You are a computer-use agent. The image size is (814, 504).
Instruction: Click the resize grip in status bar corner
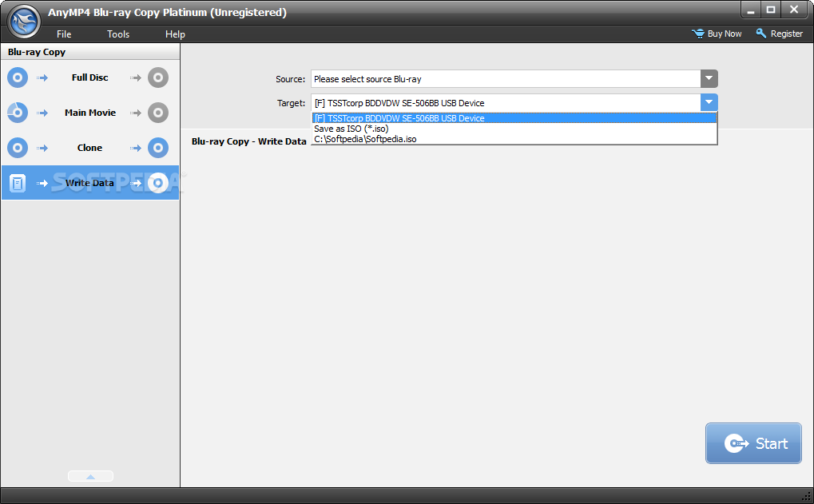click(806, 497)
